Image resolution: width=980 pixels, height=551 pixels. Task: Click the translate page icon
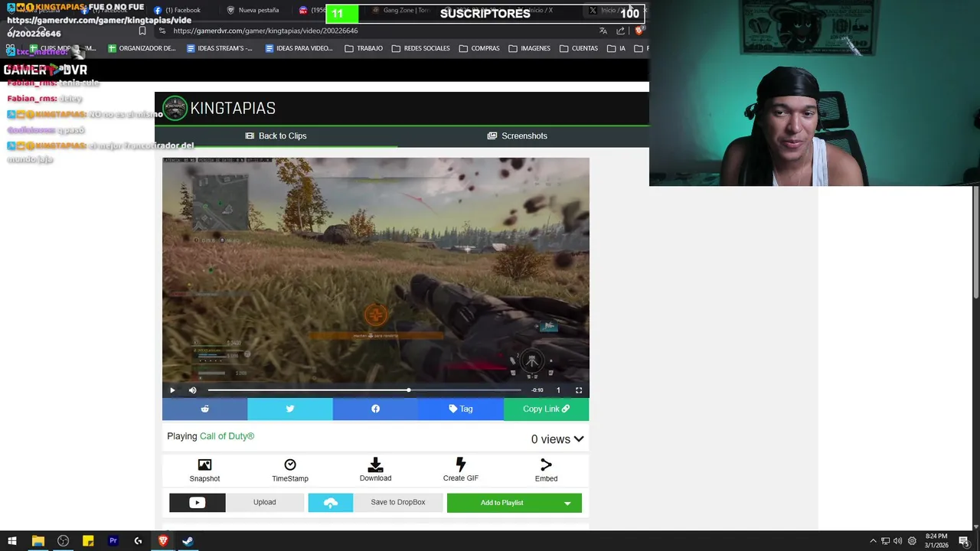coord(603,31)
